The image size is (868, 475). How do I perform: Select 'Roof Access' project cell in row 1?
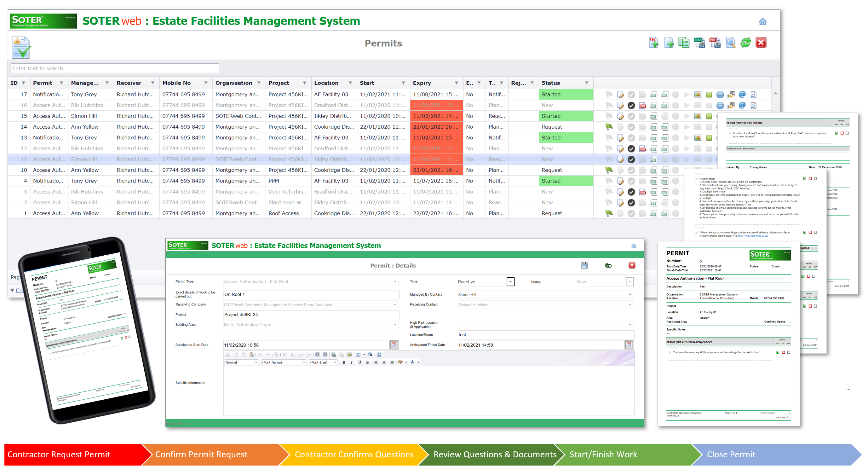click(x=288, y=213)
